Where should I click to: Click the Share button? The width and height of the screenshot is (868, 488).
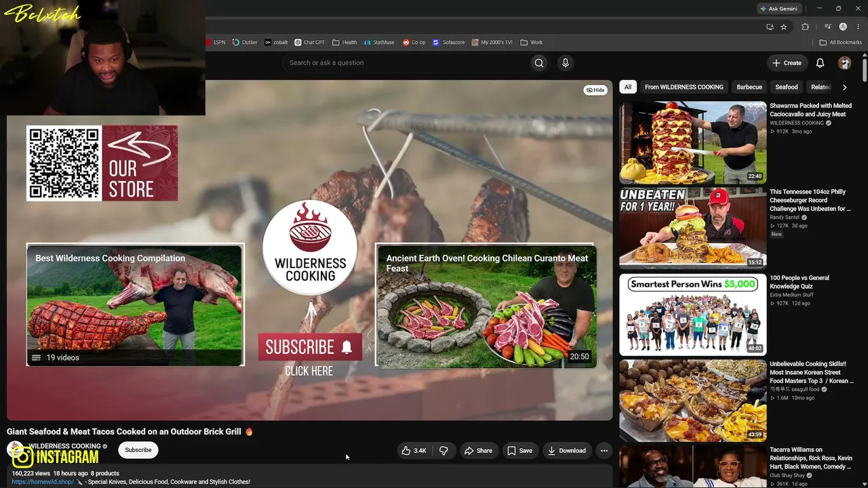click(x=478, y=451)
